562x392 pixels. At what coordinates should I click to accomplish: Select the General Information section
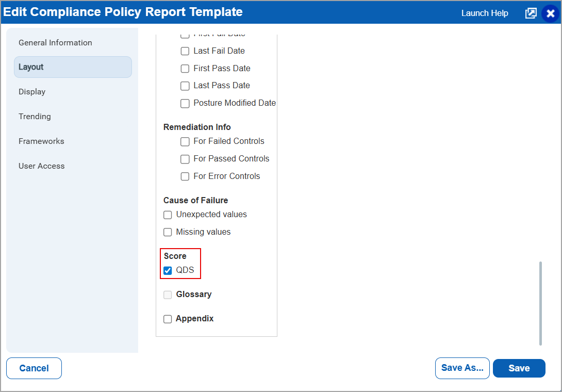[x=55, y=42]
